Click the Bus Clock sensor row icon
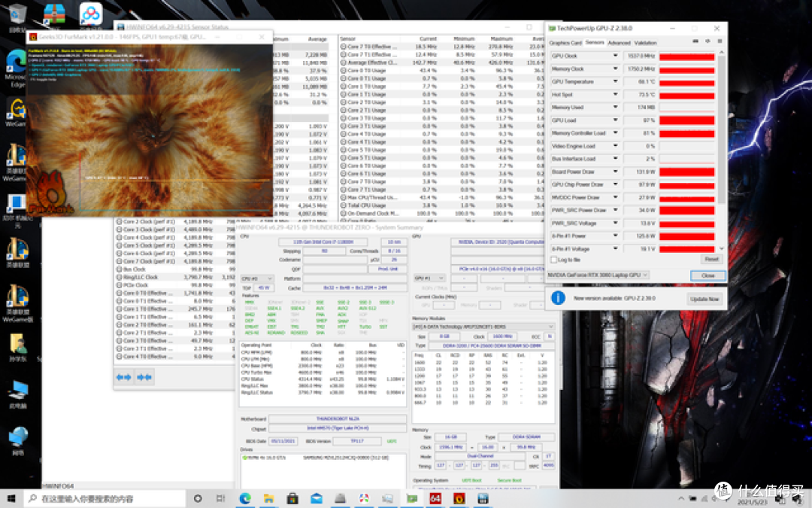The height and width of the screenshot is (508, 812). pos(119,269)
